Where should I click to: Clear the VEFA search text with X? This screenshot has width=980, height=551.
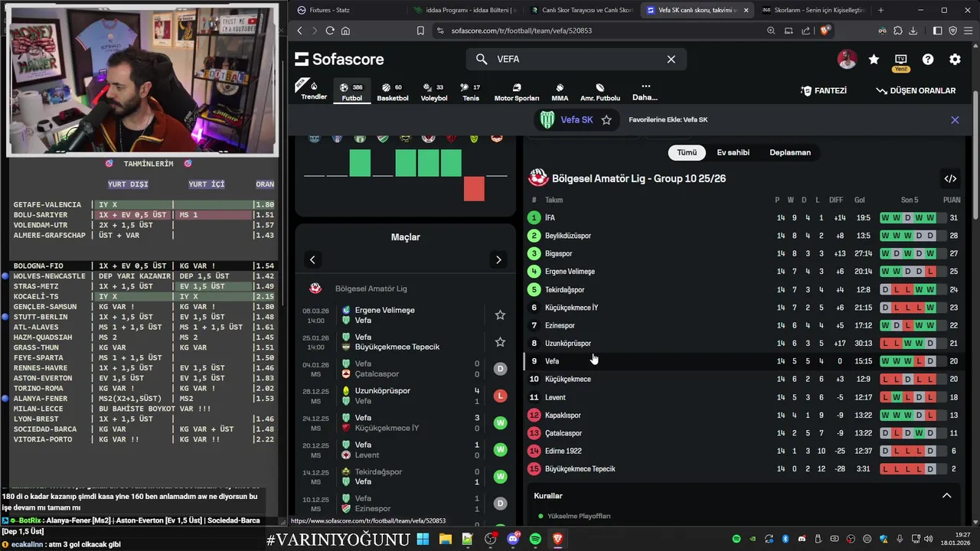point(671,59)
